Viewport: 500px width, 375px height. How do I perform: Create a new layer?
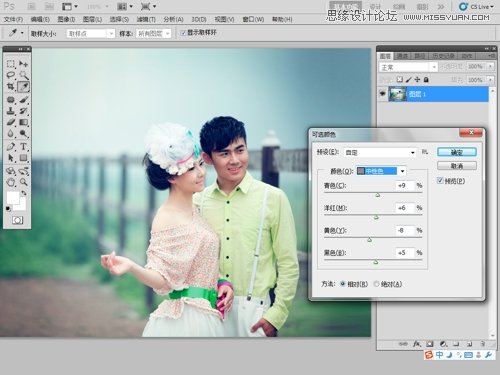pos(469,344)
